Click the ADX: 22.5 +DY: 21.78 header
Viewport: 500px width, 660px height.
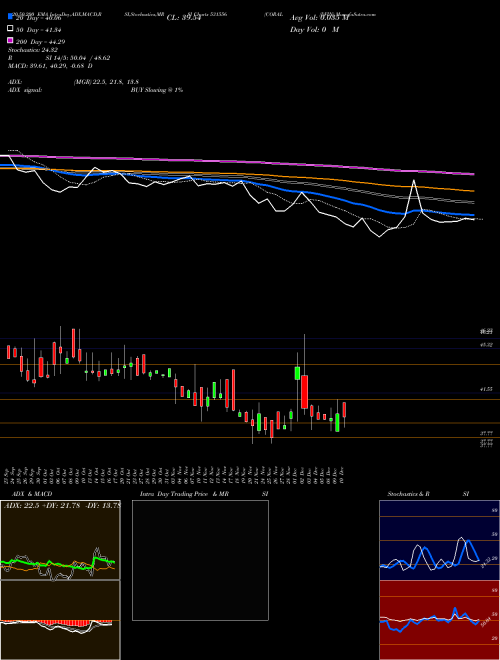[x=62, y=506]
